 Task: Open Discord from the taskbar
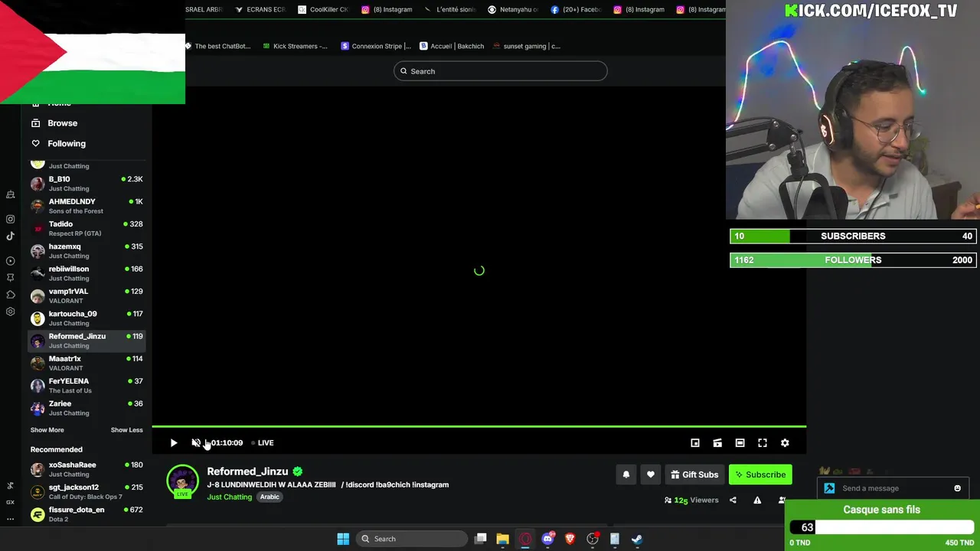(x=547, y=539)
